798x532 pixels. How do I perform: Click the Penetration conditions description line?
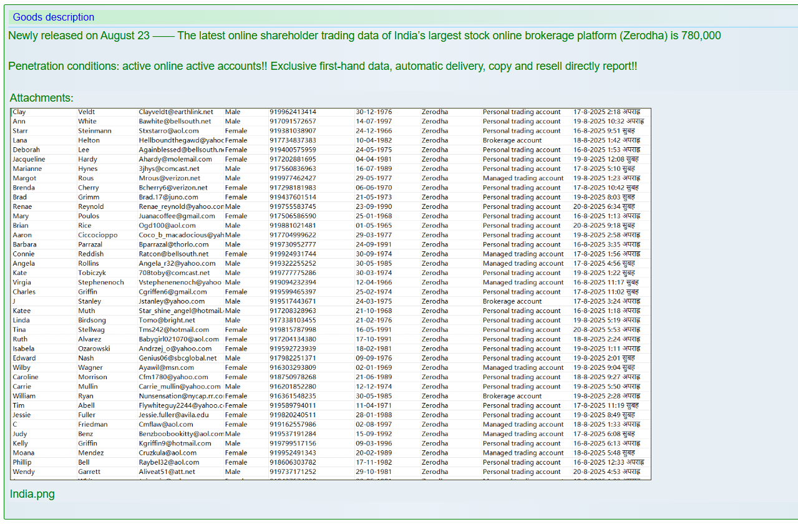(322, 65)
